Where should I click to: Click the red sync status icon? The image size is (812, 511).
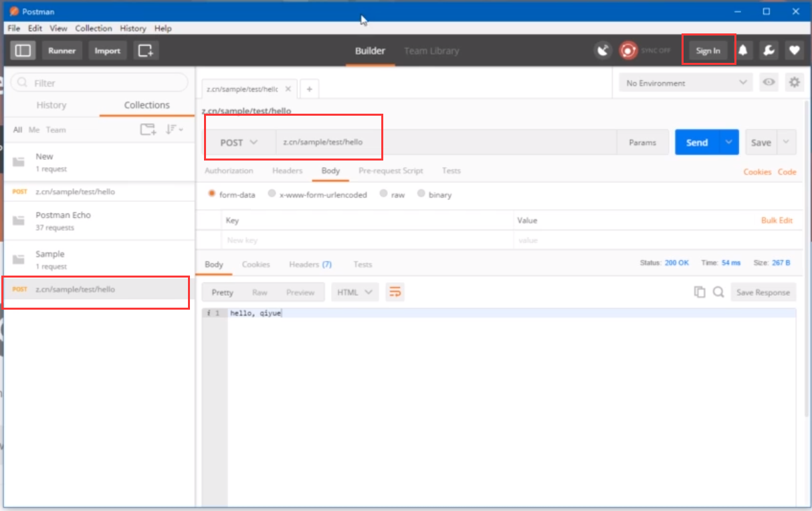(x=628, y=50)
